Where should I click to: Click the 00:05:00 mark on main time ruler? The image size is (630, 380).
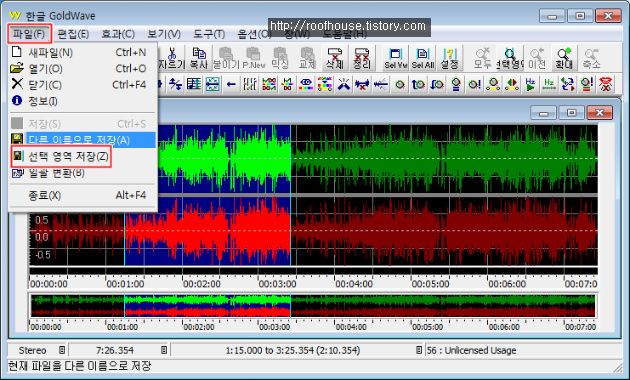(x=430, y=284)
